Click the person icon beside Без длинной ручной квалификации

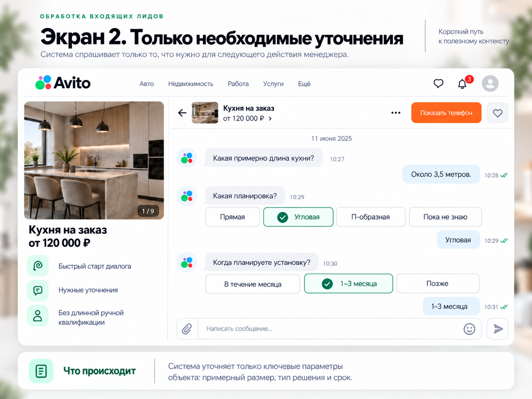click(x=38, y=316)
